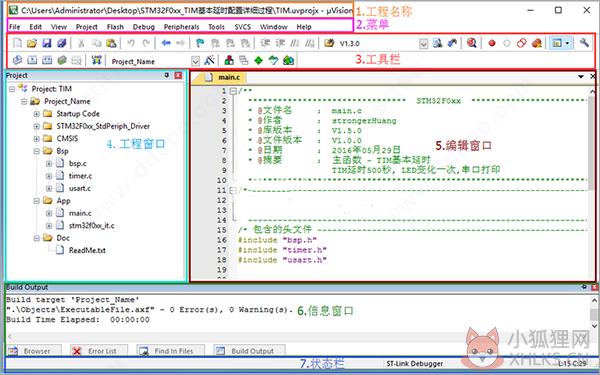600x375 pixels.
Task: Expand the STM32F0xx_StdPeriph_Driver folder
Action: click(x=36, y=126)
